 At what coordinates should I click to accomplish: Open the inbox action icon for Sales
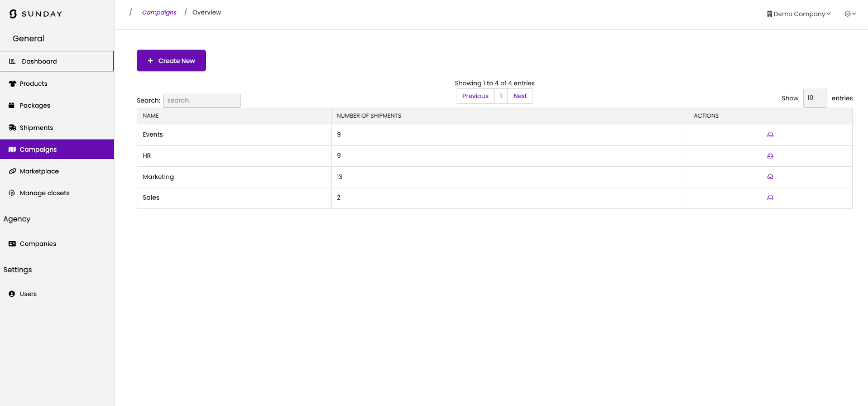click(x=770, y=198)
